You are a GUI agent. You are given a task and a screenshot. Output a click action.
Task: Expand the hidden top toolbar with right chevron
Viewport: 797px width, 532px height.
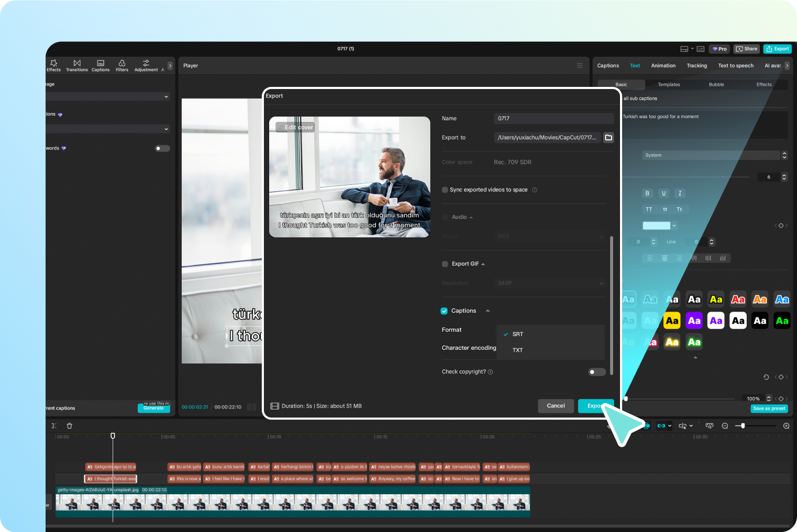tap(170, 65)
